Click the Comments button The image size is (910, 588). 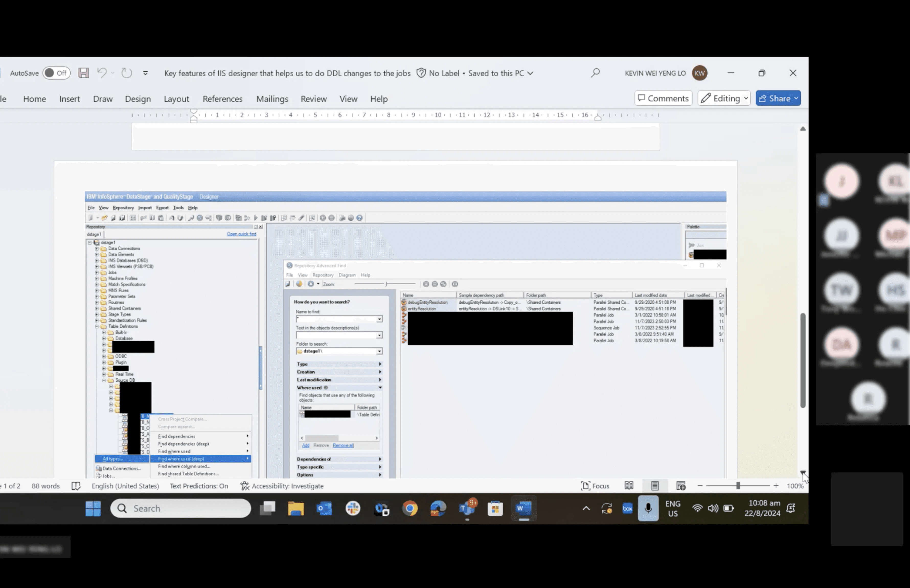coord(663,98)
